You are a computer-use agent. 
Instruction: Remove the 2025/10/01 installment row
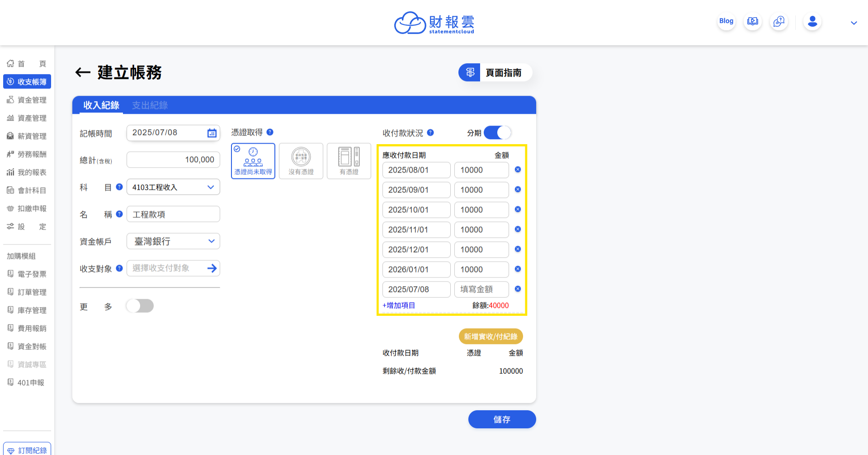[518, 209]
